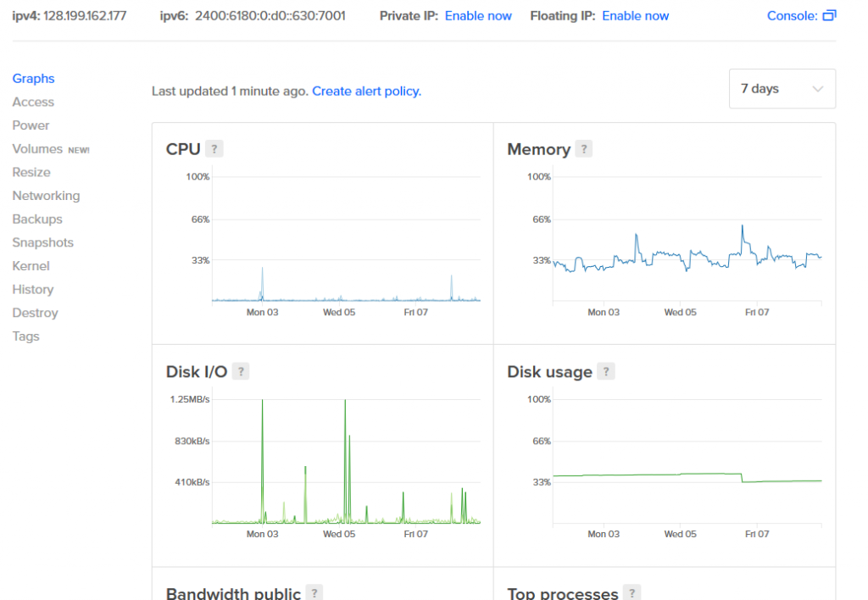Image resolution: width=868 pixels, height=600 pixels.
Task: Open the Destroy section
Action: pos(35,313)
